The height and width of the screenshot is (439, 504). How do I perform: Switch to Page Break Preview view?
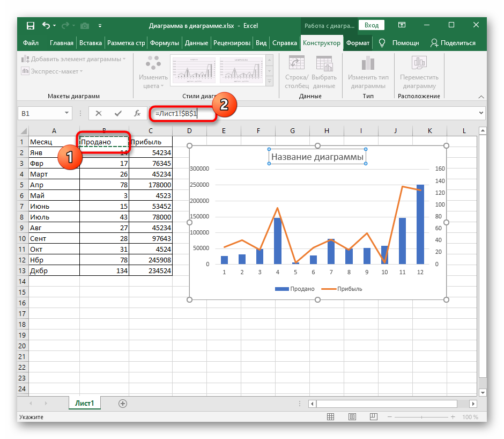tap(375, 417)
